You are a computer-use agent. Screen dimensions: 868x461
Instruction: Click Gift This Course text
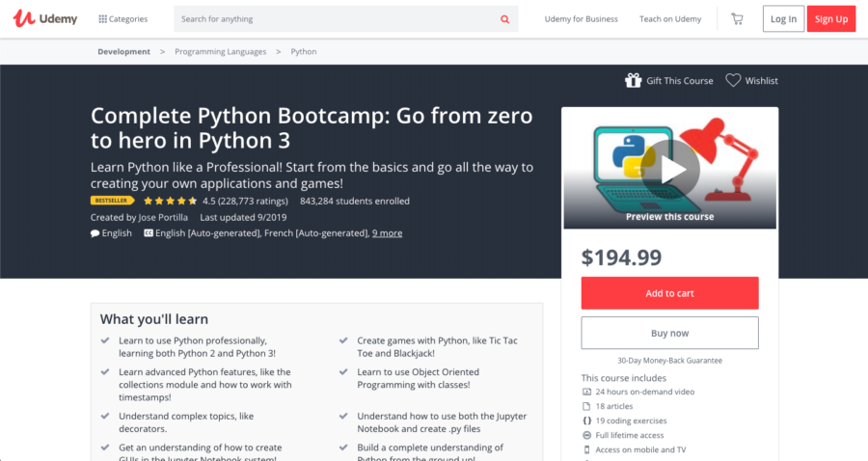click(x=679, y=81)
